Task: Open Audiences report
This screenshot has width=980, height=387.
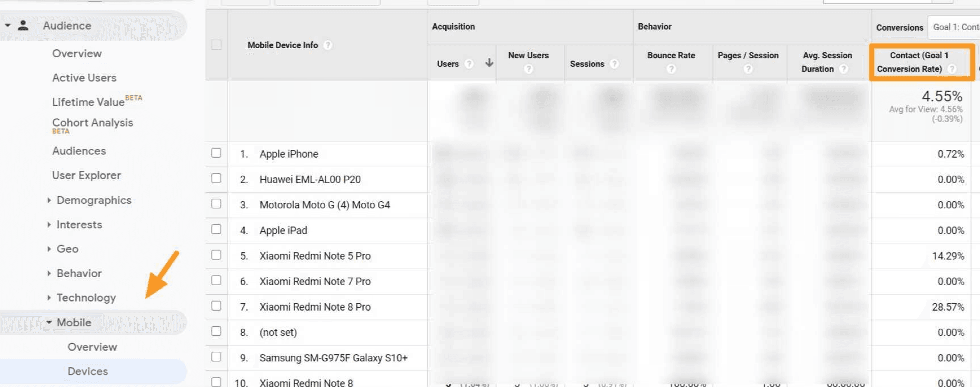Action: 79,151
